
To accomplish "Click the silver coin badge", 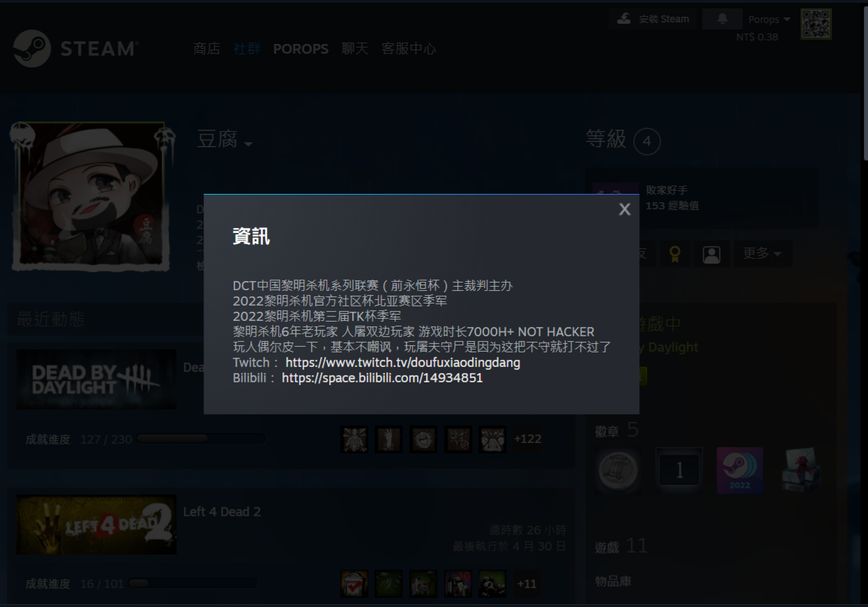I will click(x=618, y=470).
